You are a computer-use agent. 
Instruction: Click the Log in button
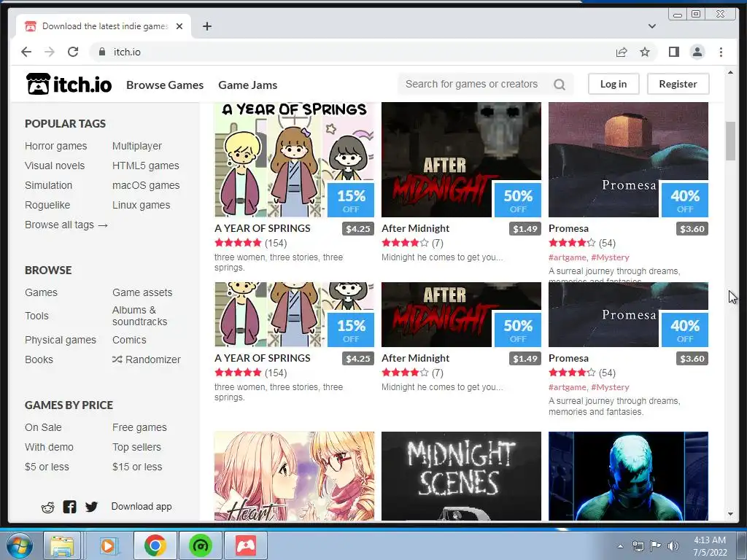613,84
